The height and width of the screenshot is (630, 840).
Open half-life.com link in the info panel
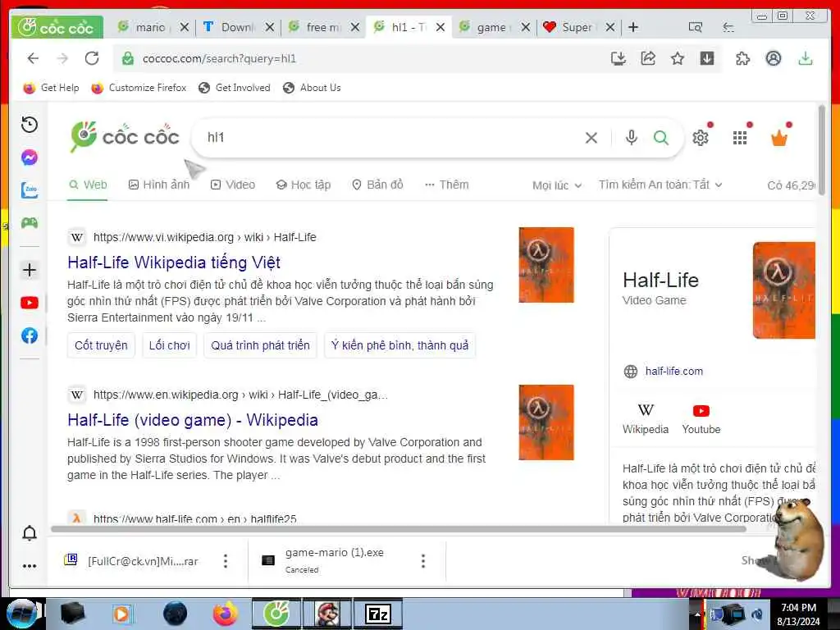point(674,372)
